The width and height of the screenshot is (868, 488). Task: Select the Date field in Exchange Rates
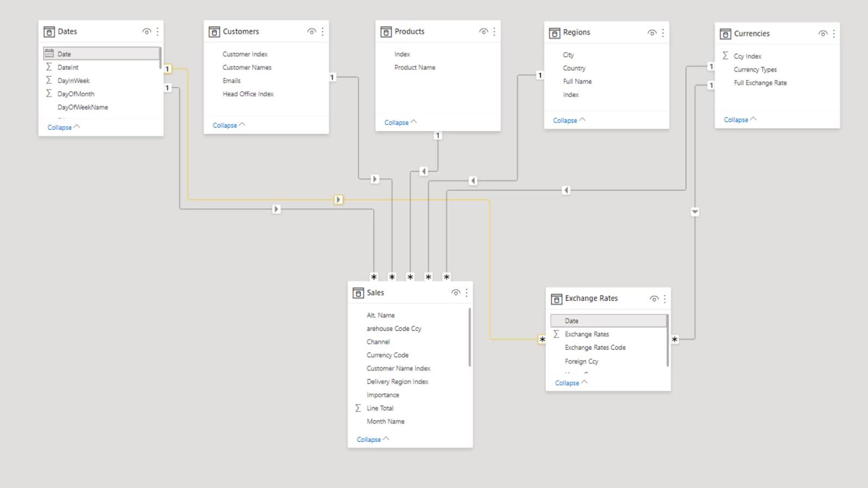tap(609, 321)
